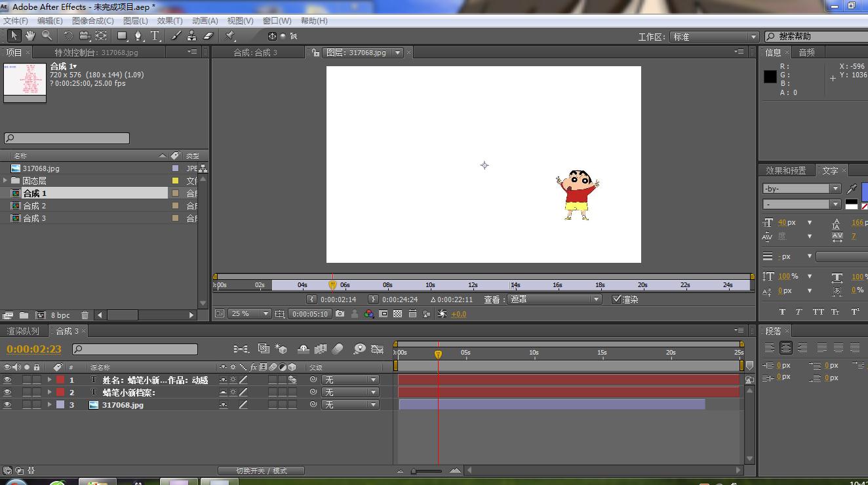Open the 25% magnification dropdown

(249, 314)
